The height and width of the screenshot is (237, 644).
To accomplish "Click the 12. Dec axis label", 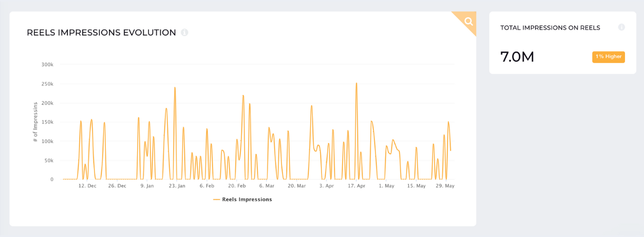I will (87, 186).
